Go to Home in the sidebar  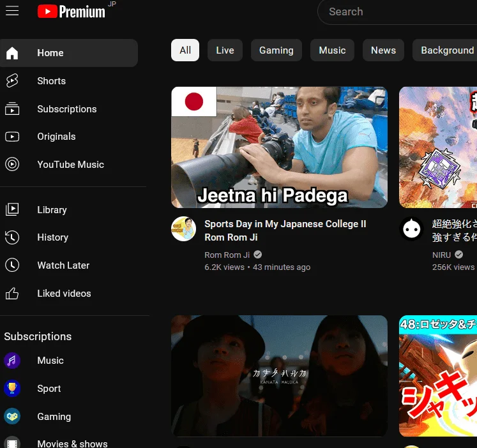tap(69, 53)
